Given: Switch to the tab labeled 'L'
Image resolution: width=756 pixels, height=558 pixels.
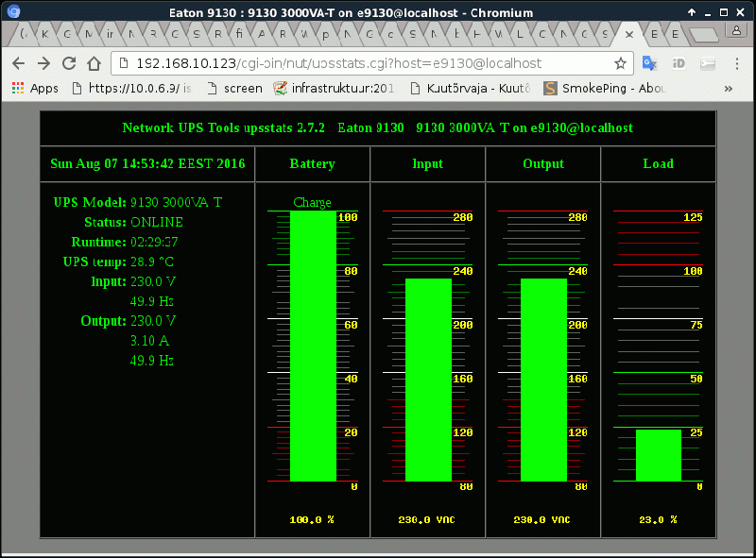Looking at the screenshot, I should point(519,34).
